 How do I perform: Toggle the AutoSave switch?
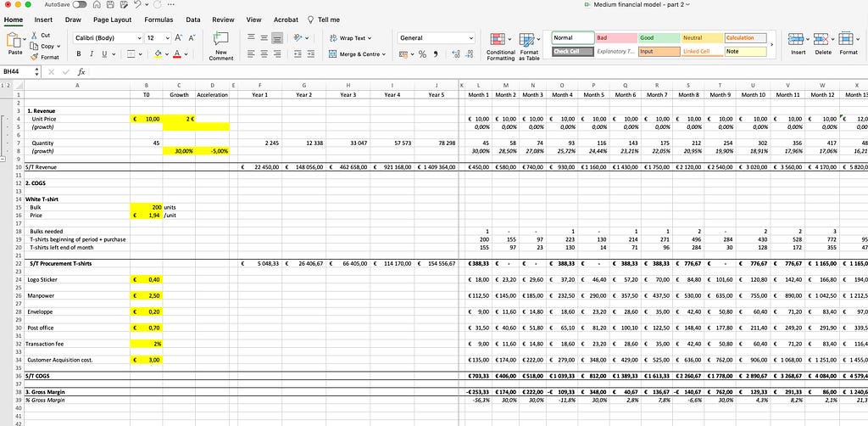click(79, 4)
